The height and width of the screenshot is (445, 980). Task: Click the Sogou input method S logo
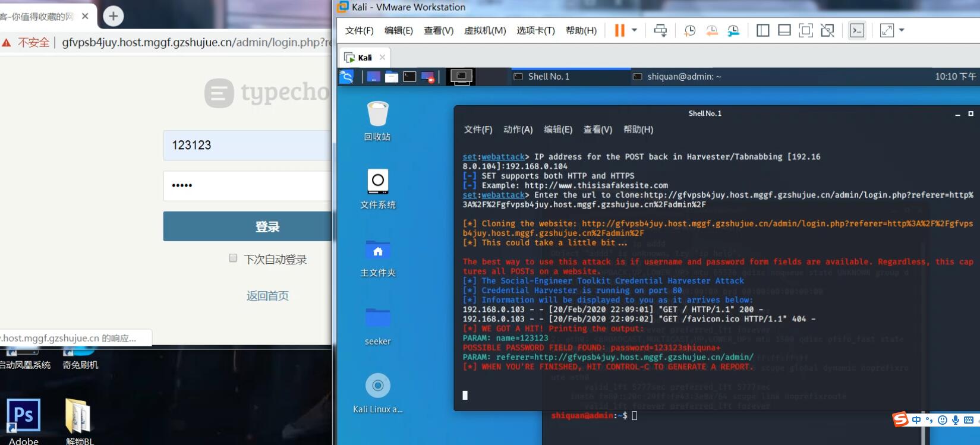click(x=900, y=419)
